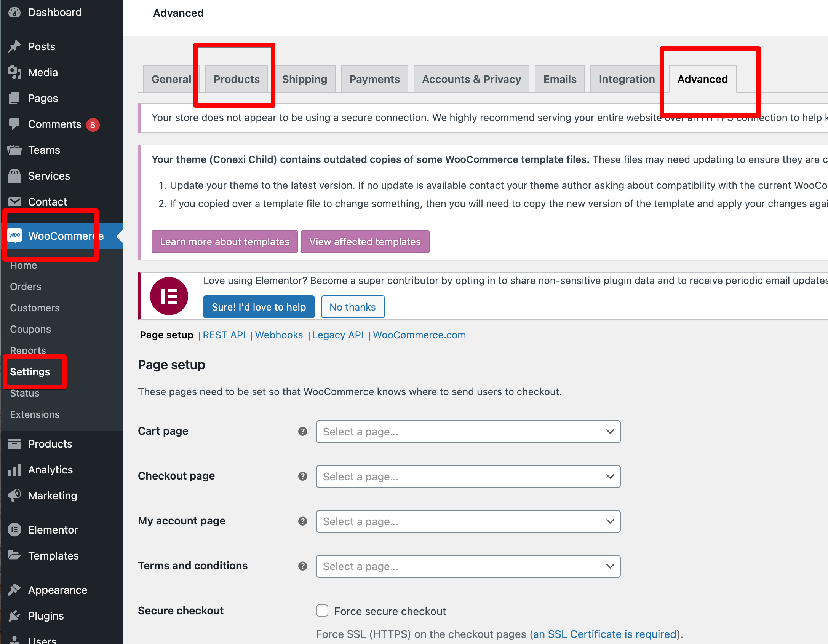Viewport: 828px width, 644px height.
Task: Click the Dashboard gauge icon
Action: pyautogui.click(x=14, y=12)
